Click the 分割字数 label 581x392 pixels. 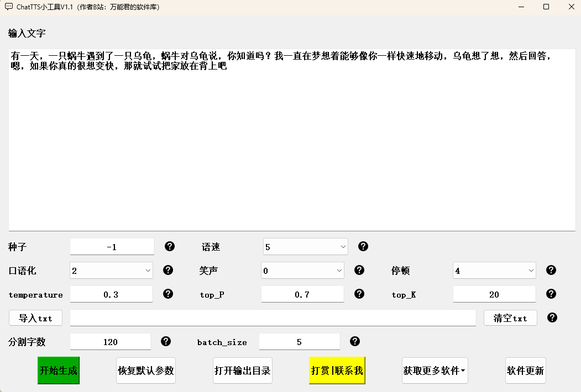(x=27, y=342)
